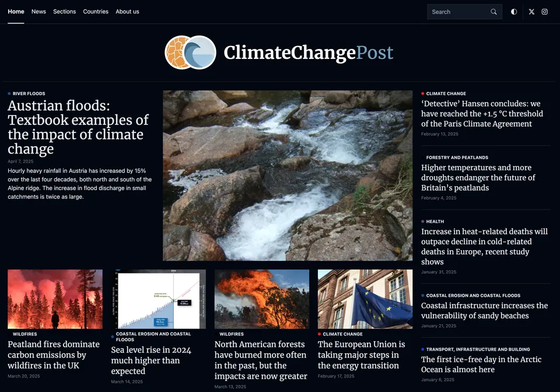Open the European Union flag thumbnail
This screenshot has height=392, width=560.
365,299
